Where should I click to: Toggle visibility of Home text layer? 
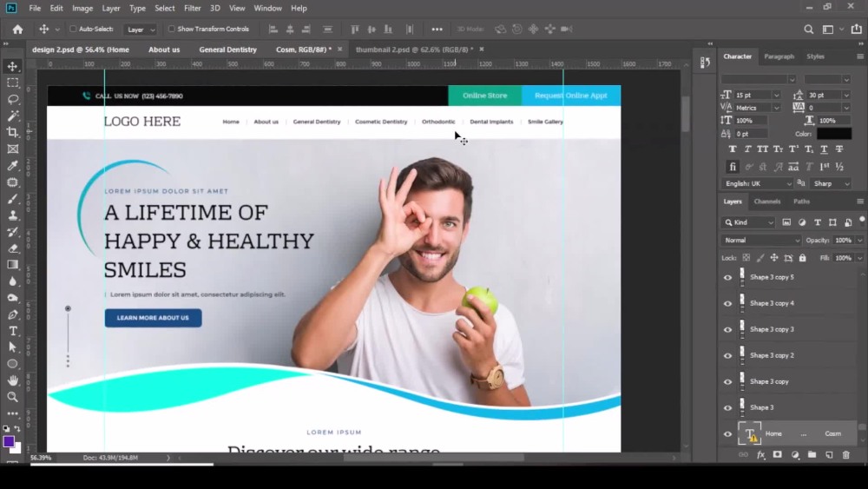pos(727,434)
